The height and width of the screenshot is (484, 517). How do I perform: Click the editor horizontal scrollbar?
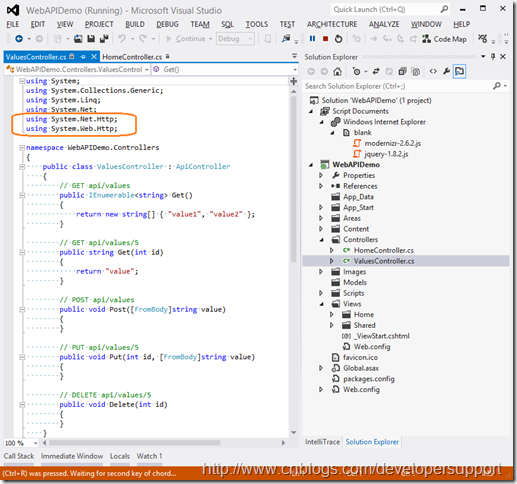pos(134,443)
